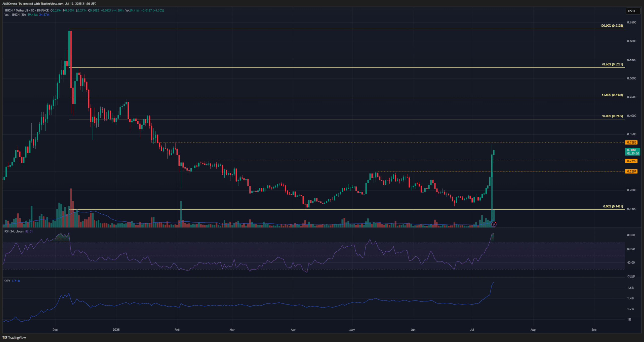Click the RSI value 82.61 readout
The width and height of the screenshot is (644, 342).
point(29,231)
